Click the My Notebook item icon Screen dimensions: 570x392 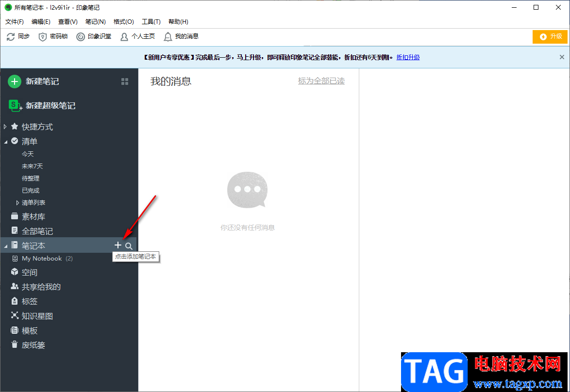tap(15, 258)
